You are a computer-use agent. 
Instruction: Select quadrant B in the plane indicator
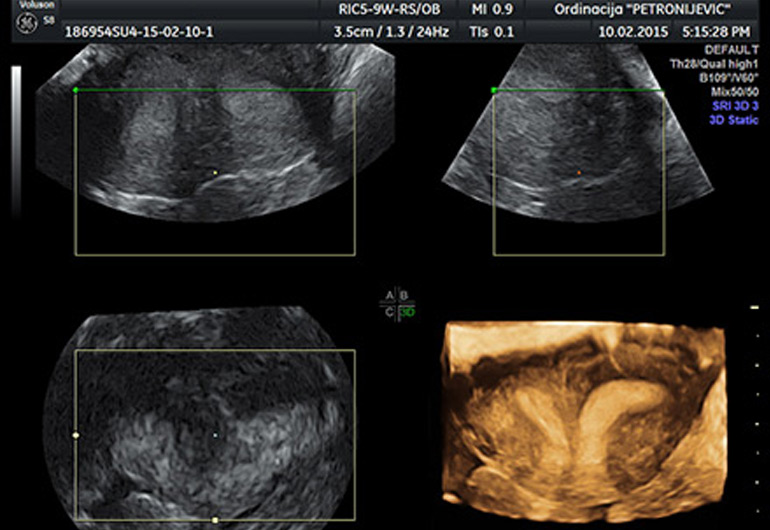click(x=403, y=296)
